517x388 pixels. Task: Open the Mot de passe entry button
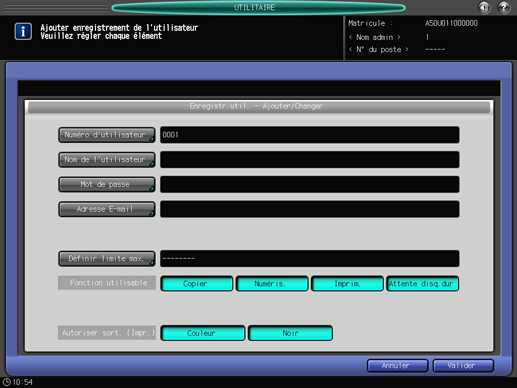coord(107,184)
